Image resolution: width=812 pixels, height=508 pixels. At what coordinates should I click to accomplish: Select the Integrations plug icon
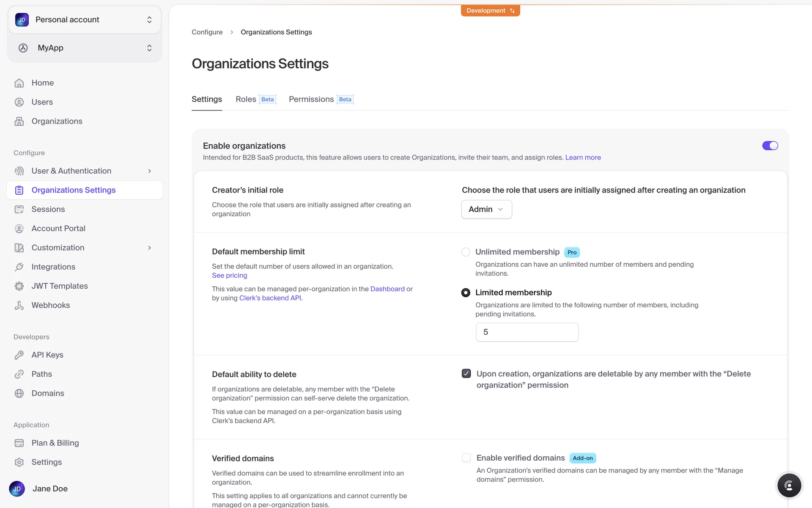coord(19,267)
